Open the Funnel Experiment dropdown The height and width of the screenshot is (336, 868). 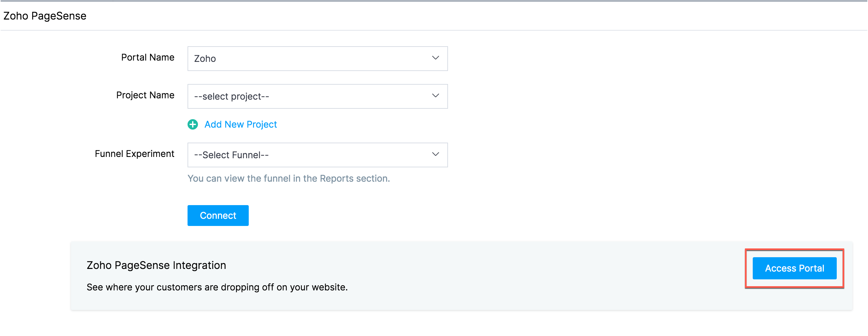(x=317, y=155)
